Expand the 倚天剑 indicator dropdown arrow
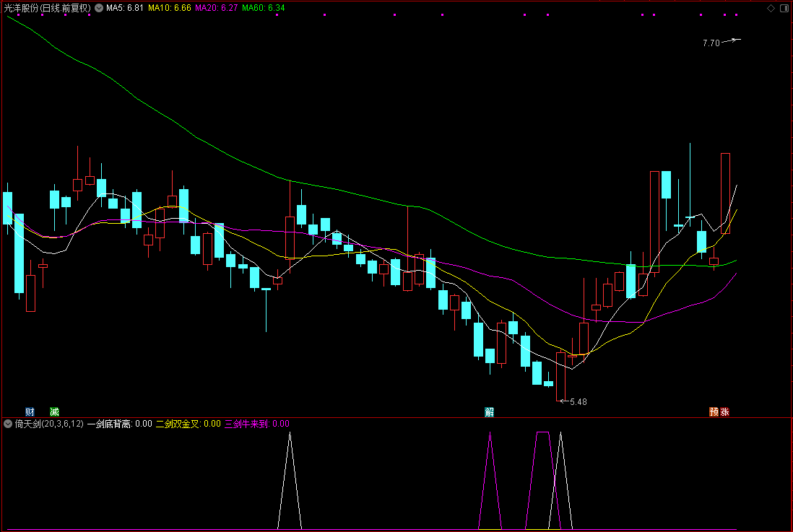Image resolution: width=793 pixels, height=532 pixels. point(8,424)
